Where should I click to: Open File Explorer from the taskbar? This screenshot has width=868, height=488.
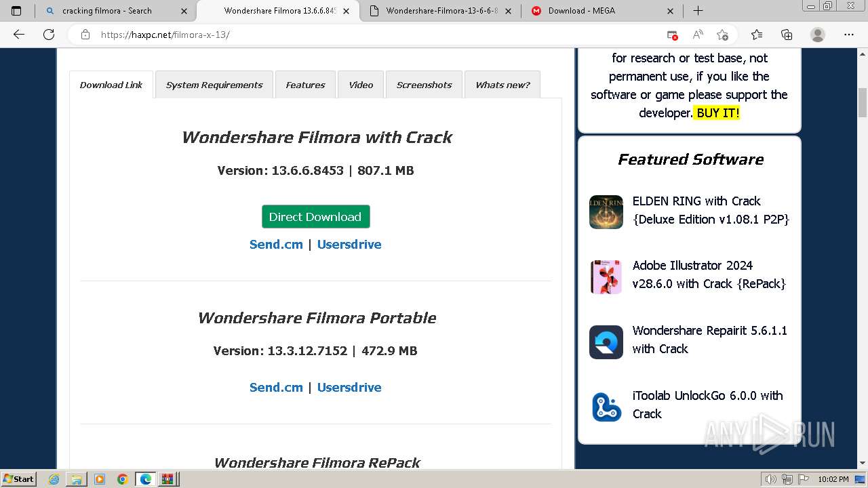pos(77,479)
